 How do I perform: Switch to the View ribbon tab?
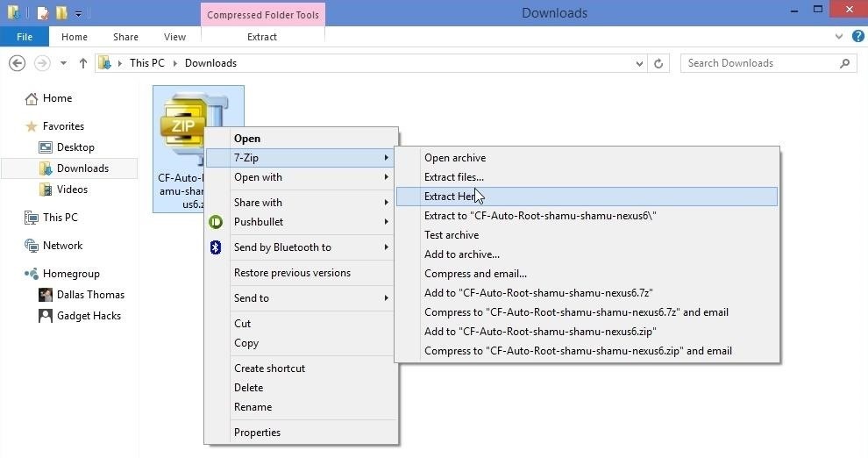coord(174,37)
